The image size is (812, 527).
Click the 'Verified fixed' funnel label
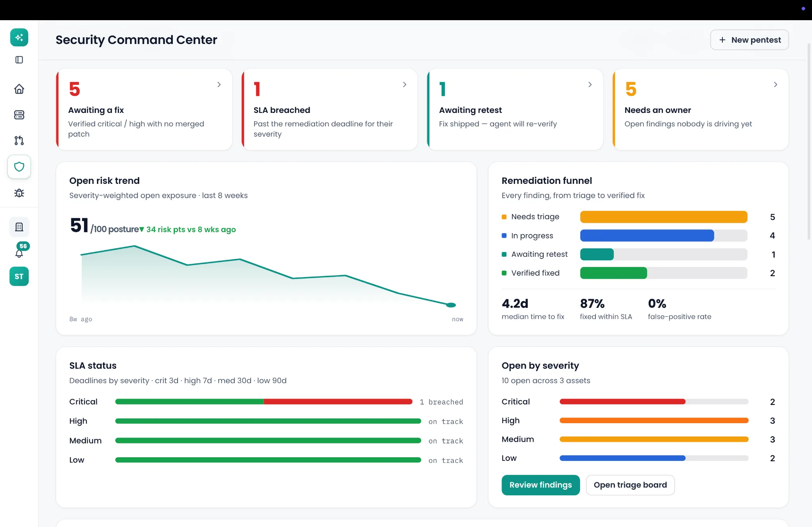(x=535, y=273)
